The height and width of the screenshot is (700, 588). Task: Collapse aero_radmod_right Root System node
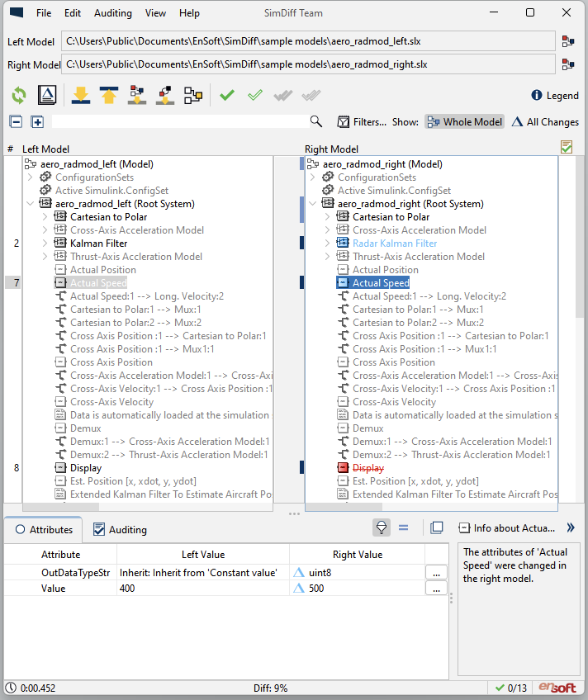click(312, 204)
